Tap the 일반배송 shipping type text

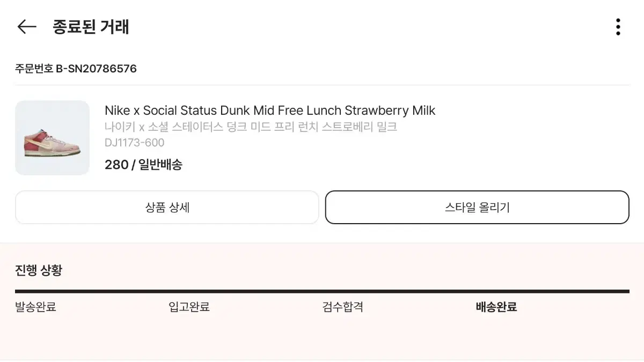point(160,165)
